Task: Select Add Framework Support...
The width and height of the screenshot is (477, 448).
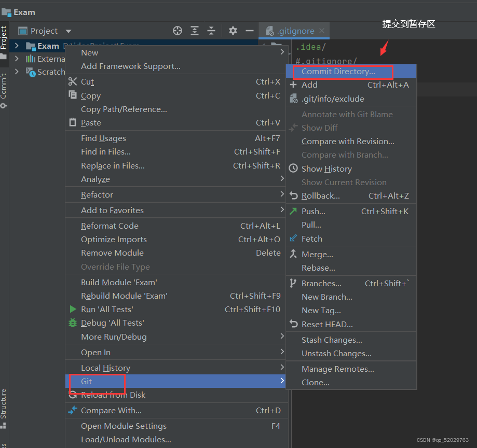Action: pos(176,66)
